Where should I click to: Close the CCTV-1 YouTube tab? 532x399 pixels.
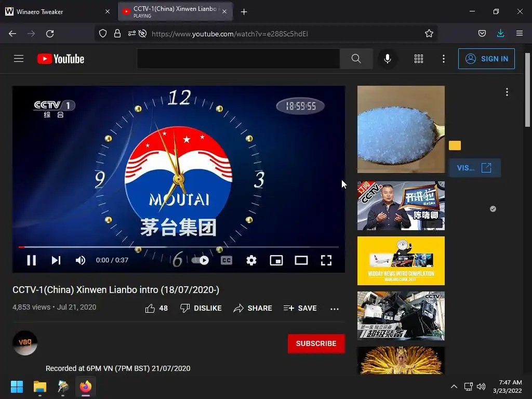click(x=224, y=11)
